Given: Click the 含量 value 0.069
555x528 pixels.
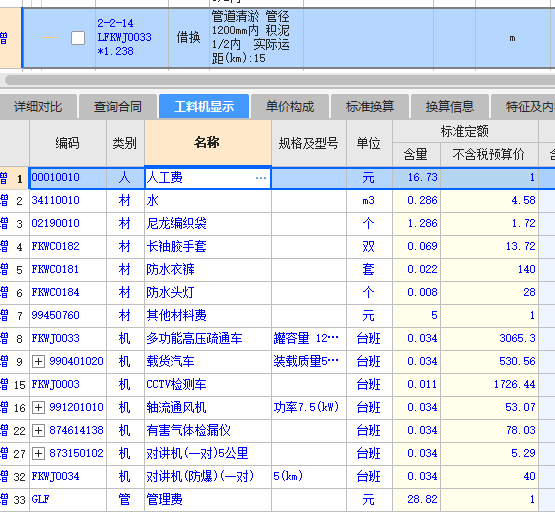Looking at the screenshot, I should click(416, 247).
